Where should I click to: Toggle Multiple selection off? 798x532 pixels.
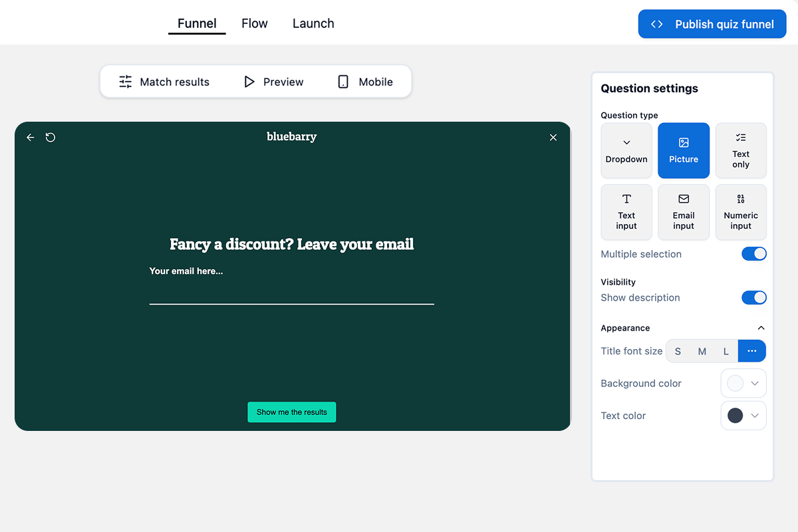tap(753, 253)
